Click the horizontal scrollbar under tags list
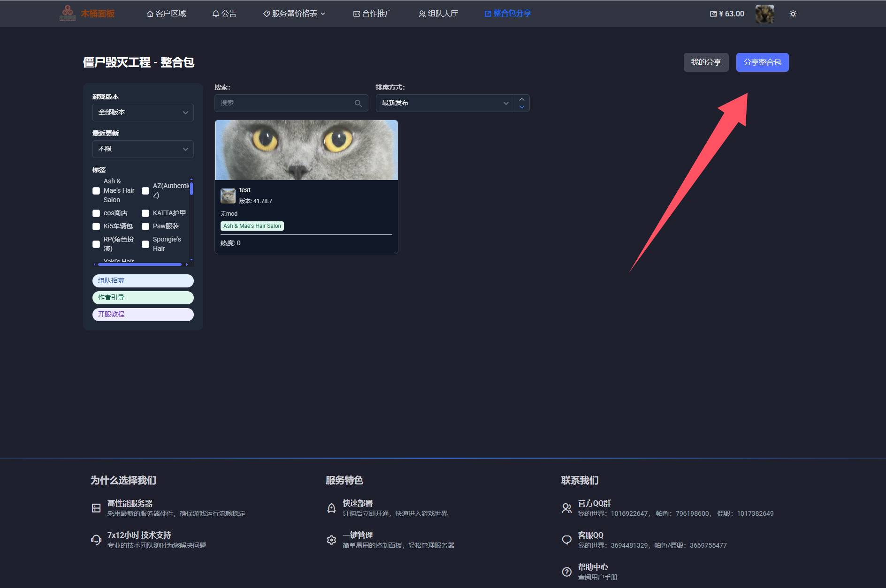 click(x=140, y=264)
